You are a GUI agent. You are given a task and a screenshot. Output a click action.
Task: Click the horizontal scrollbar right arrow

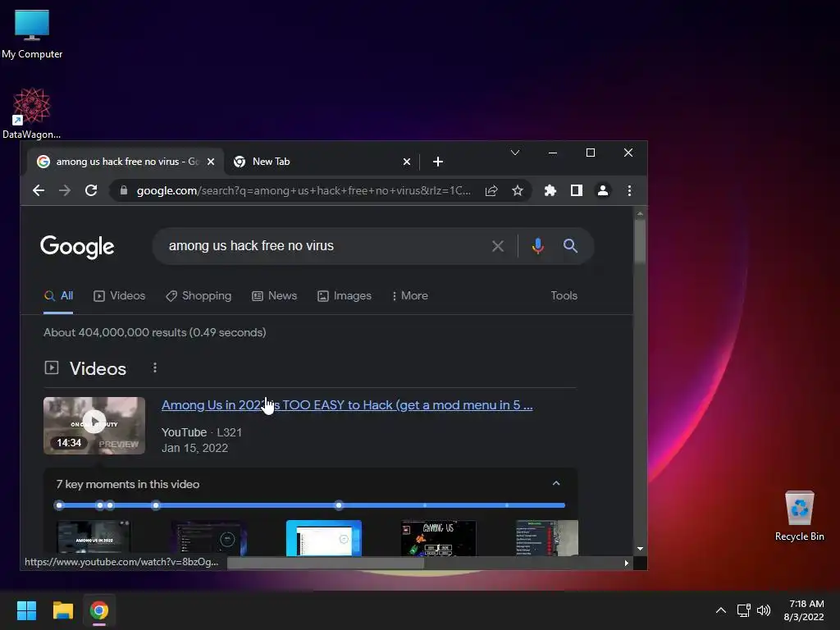pyautogui.click(x=626, y=563)
